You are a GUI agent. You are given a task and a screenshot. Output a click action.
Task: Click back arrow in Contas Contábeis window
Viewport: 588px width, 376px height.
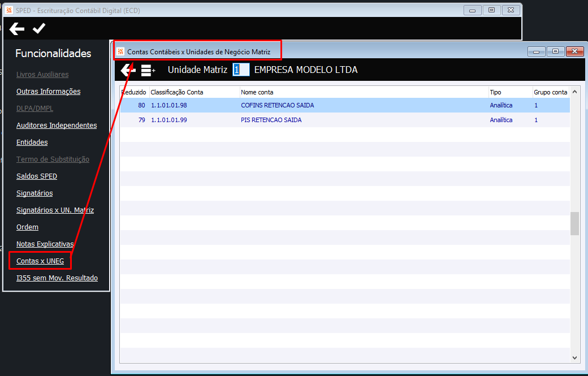pyautogui.click(x=128, y=70)
